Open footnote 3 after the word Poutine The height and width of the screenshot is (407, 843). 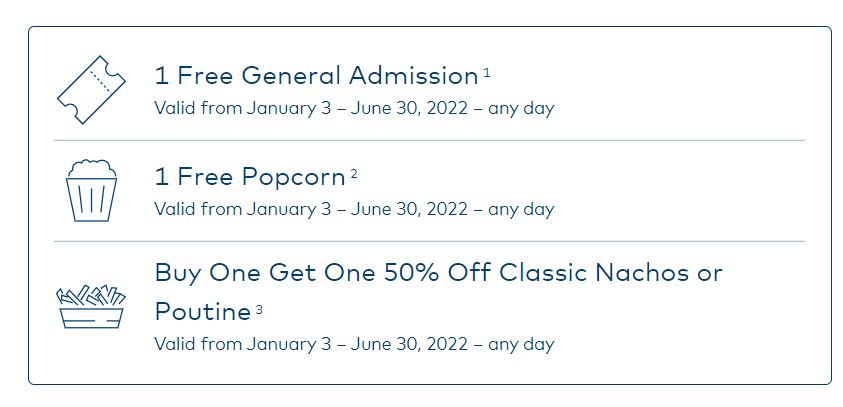click(259, 309)
